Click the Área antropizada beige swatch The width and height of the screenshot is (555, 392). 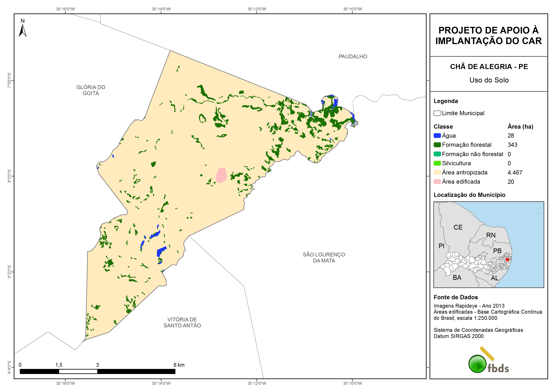coord(437,172)
